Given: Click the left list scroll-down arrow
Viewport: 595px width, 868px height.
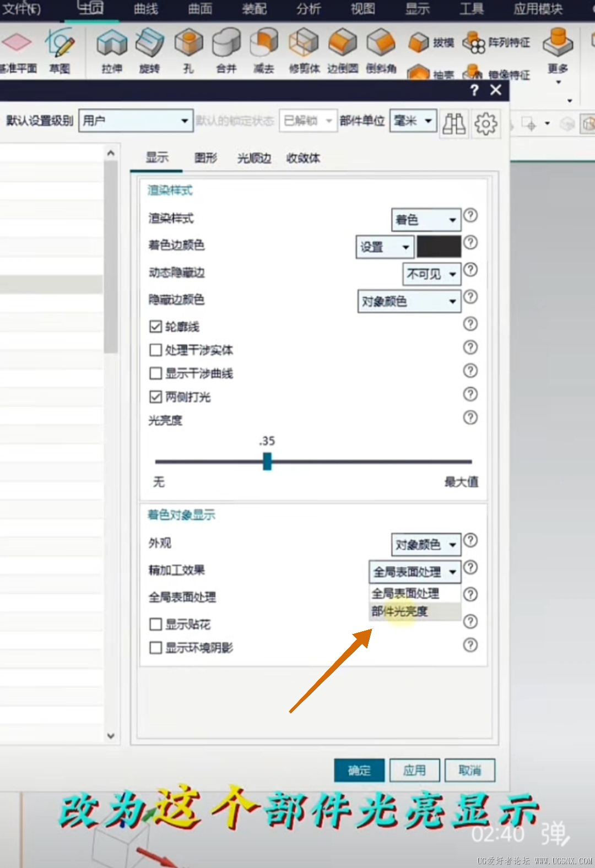Looking at the screenshot, I should click(111, 736).
